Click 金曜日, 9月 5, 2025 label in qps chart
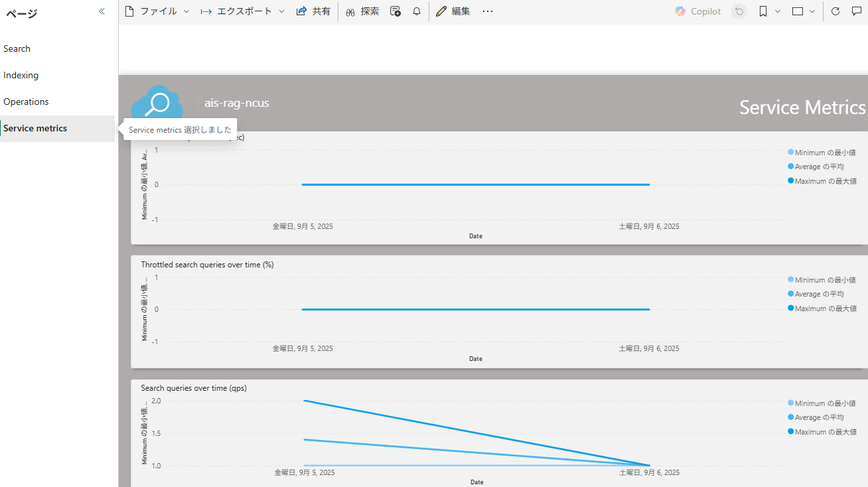The width and height of the screenshot is (868, 487). [305, 472]
